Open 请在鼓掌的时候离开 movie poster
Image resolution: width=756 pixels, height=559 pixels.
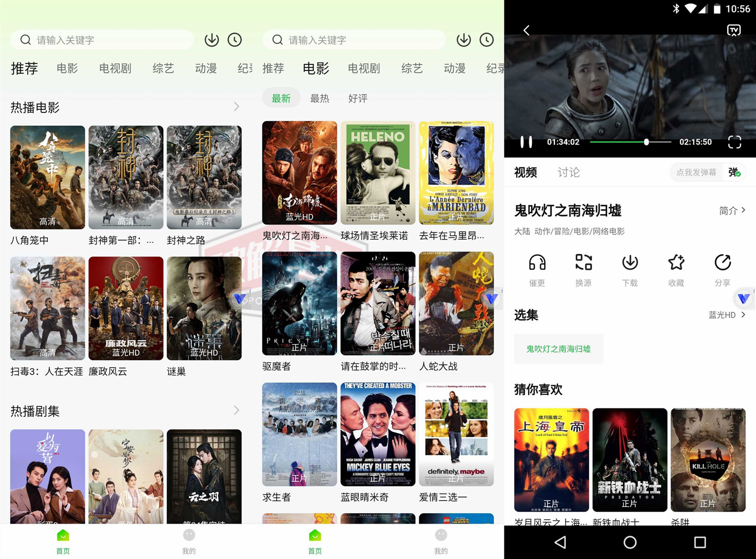[378, 304]
